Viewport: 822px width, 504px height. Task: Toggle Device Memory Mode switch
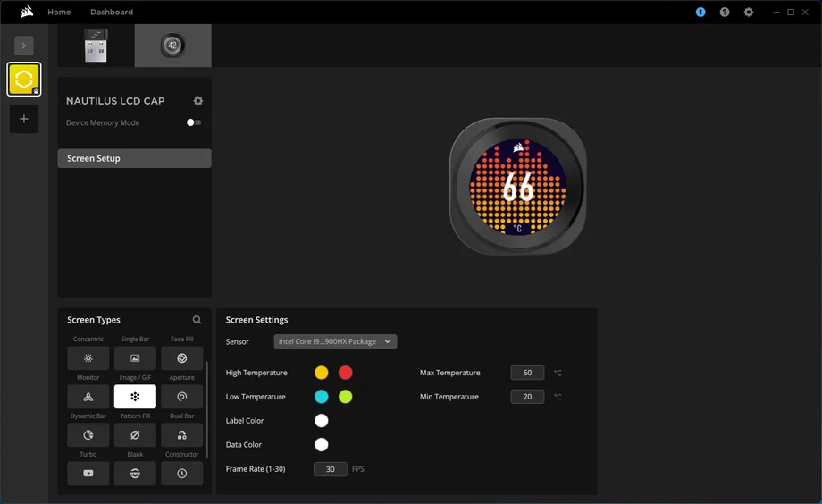click(193, 122)
